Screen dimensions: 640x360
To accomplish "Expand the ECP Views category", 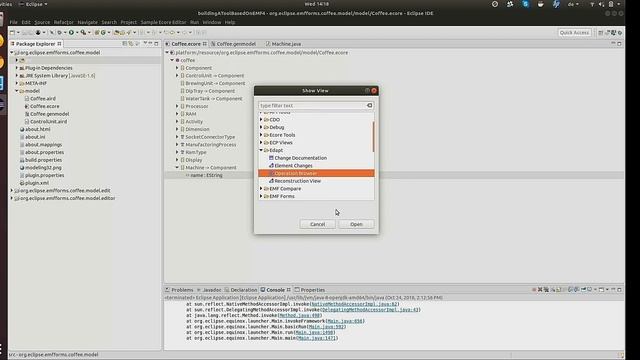I will pyautogui.click(x=261, y=142).
